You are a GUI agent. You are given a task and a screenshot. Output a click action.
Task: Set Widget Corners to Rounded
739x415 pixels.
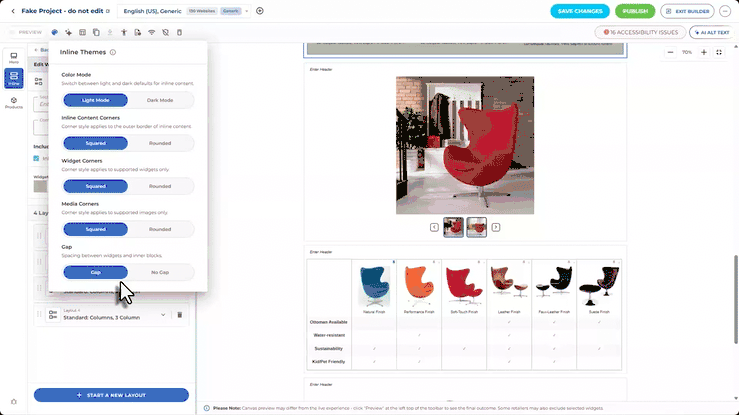coord(160,186)
